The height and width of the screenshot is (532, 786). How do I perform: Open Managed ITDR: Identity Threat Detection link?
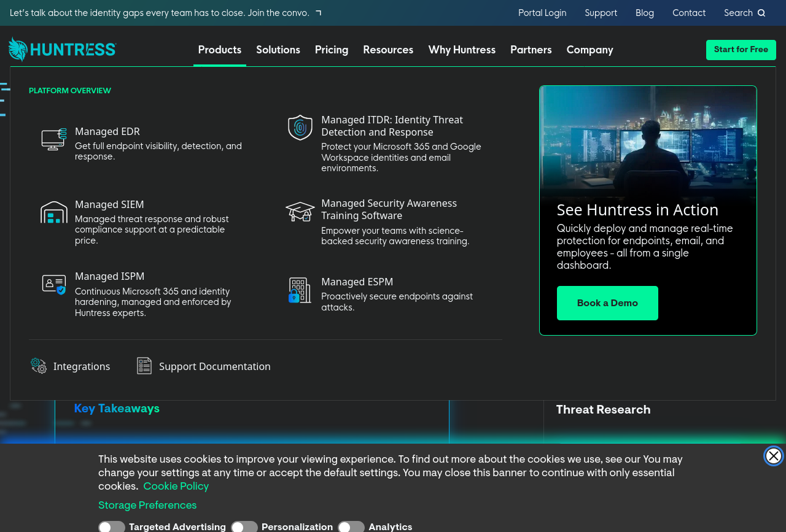[392, 126]
